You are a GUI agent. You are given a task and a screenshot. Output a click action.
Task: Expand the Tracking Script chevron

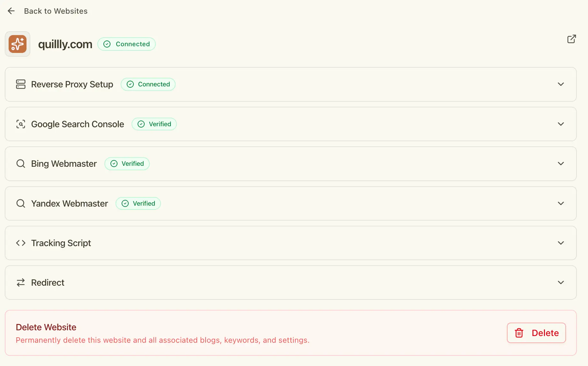point(561,243)
